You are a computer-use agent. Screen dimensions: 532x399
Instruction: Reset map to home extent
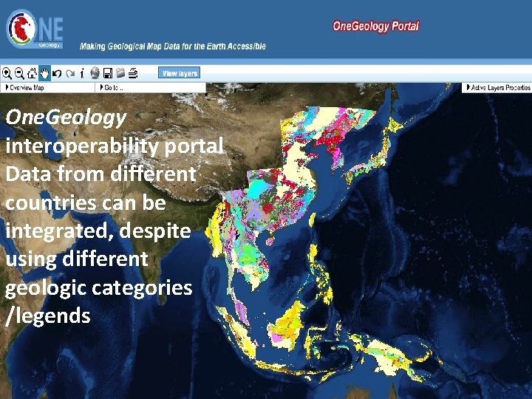pos(32,73)
